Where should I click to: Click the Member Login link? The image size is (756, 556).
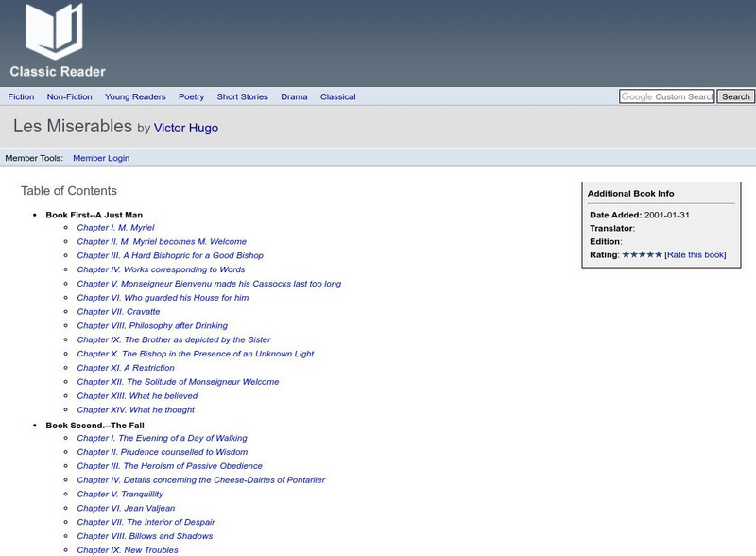click(x=101, y=158)
